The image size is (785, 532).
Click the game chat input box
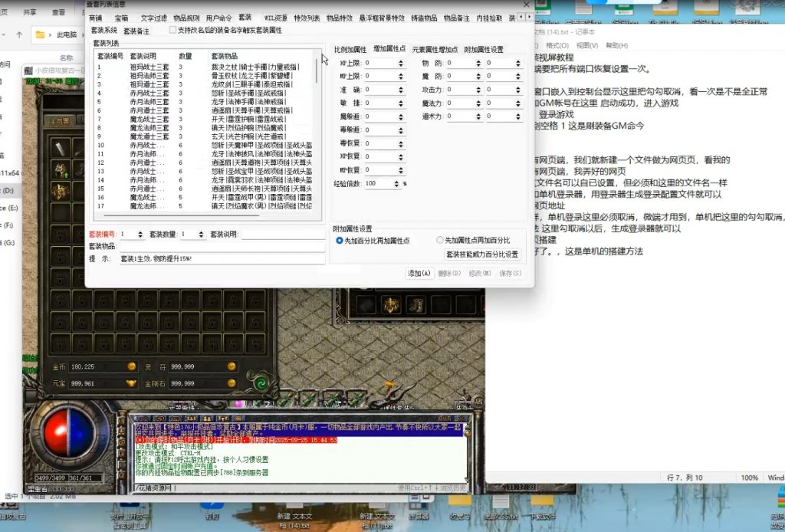click(x=301, y=488)
